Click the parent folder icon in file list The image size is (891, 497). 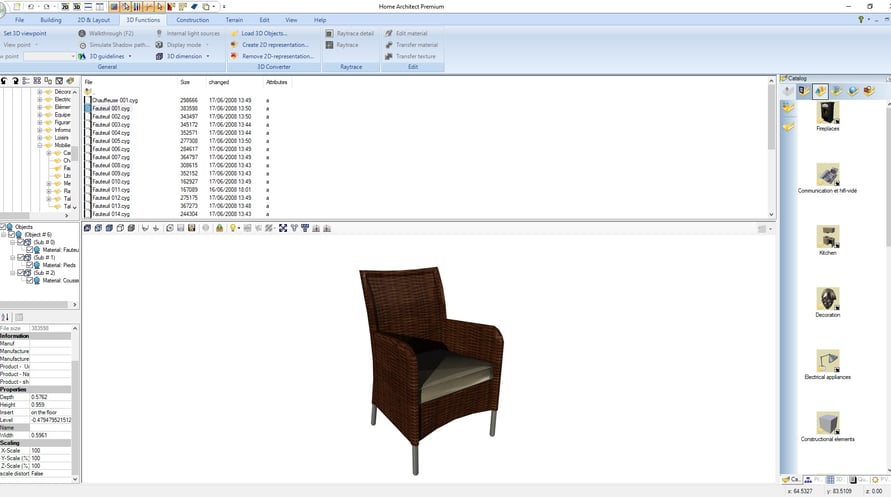coord(88,91)
